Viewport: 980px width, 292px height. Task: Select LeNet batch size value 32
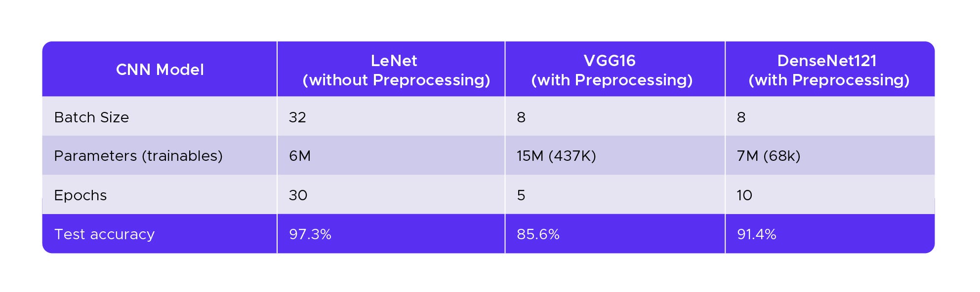pos(297,117)
